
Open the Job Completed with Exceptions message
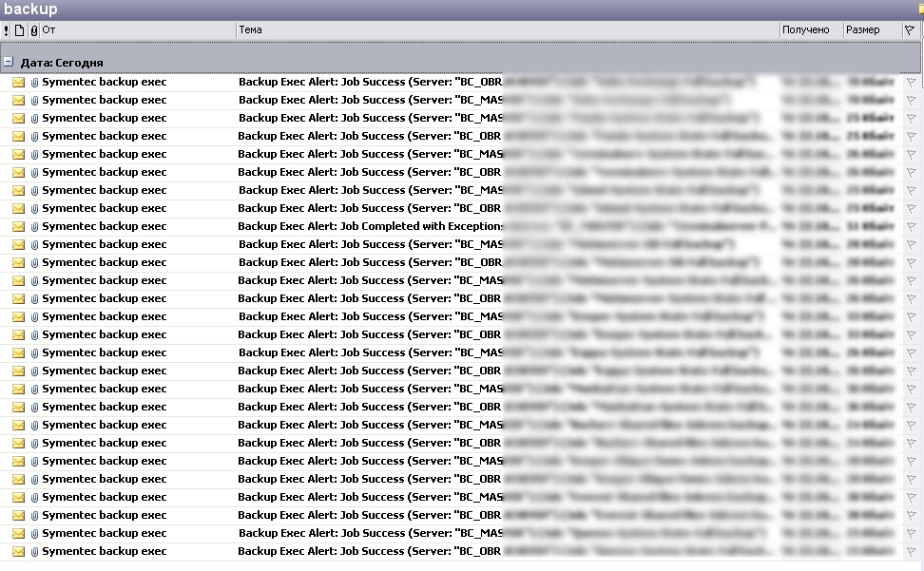pyautogui.click(x=460, y=227)
